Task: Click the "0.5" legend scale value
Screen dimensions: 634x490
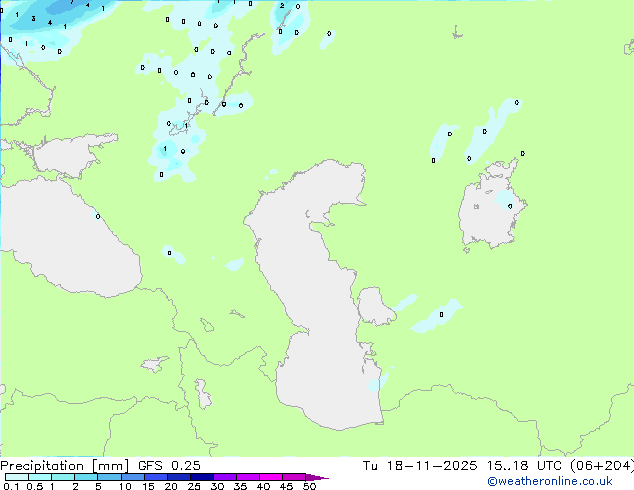Action: pos(35,486)
